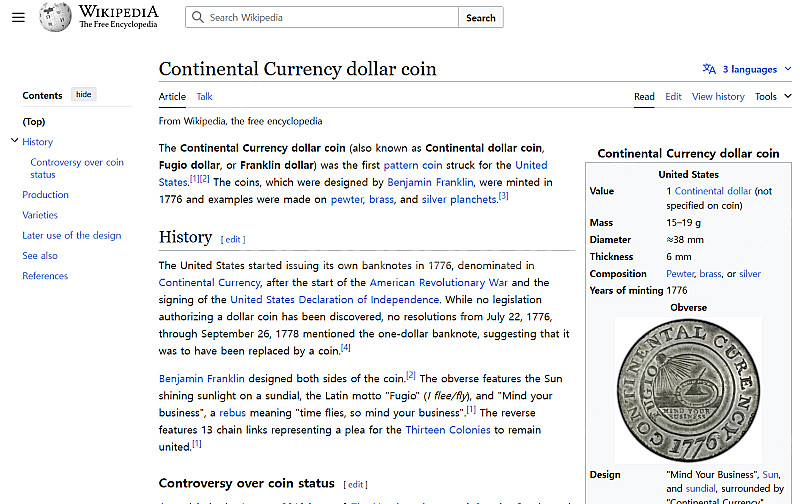Click citation [4] after 'by a coin'

345,347
